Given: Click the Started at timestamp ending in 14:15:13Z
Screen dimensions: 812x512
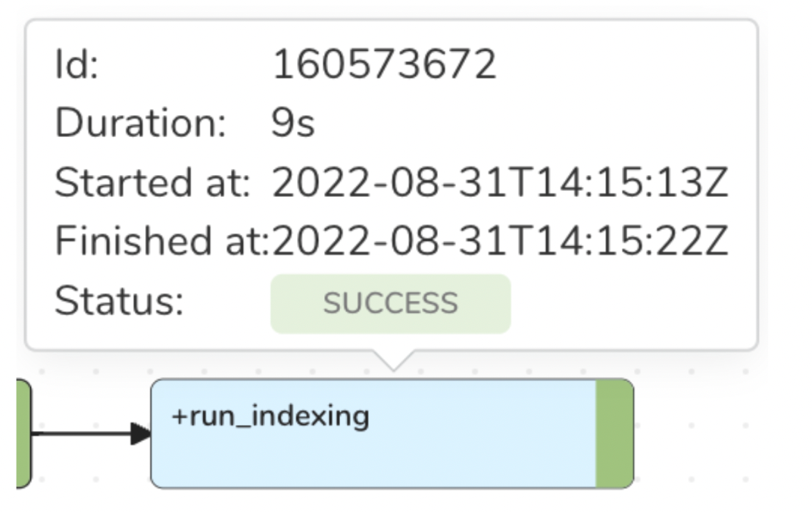Looking at the screenshot, I should coord(500,183).
